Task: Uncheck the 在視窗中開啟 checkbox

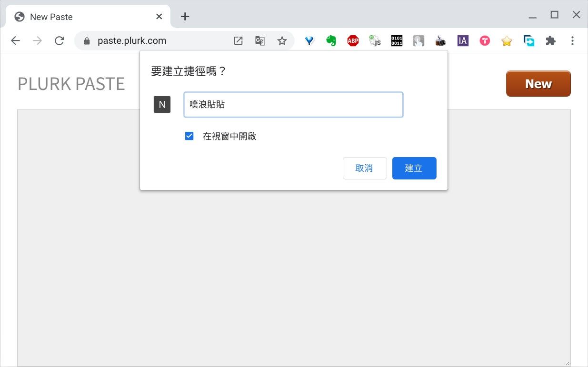Action: point(189,136)
